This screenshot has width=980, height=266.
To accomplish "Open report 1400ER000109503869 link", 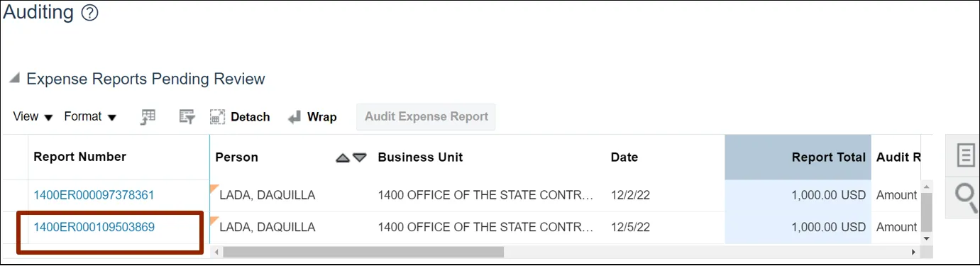I will click(x=94, y=228).
